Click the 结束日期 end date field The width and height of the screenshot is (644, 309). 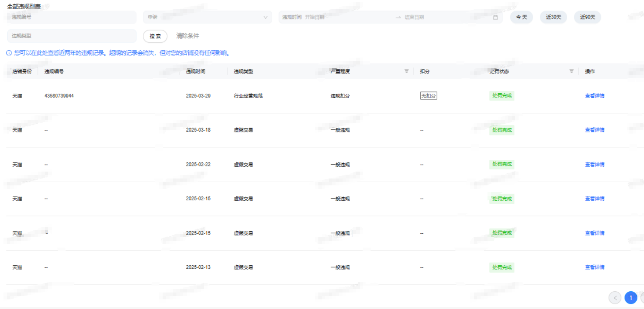pos(441,17)
